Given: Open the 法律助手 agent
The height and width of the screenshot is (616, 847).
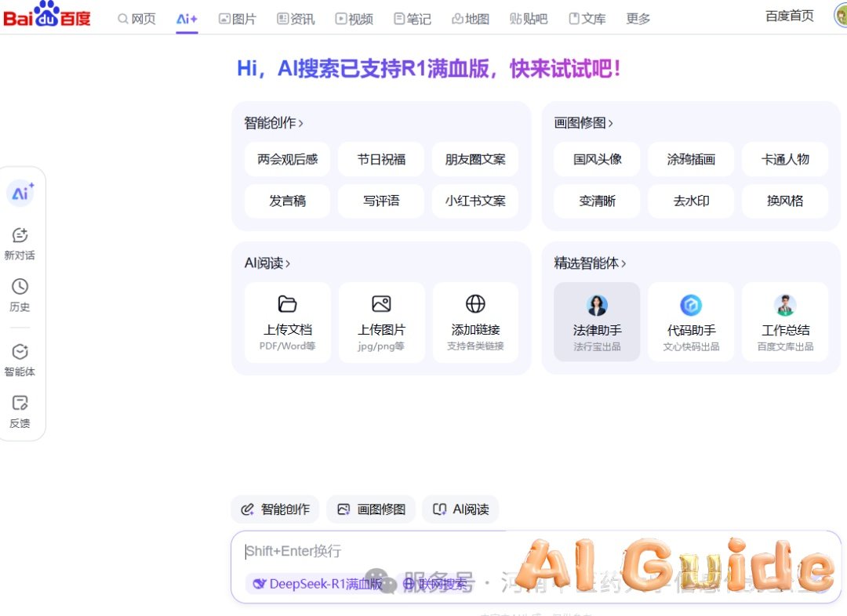Looking at the screenshot, I should pyautogui.click(x=598, y=322).
